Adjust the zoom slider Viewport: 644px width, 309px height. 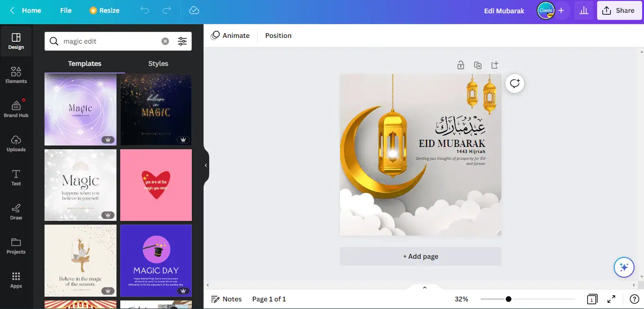click(x=509, y=299)
